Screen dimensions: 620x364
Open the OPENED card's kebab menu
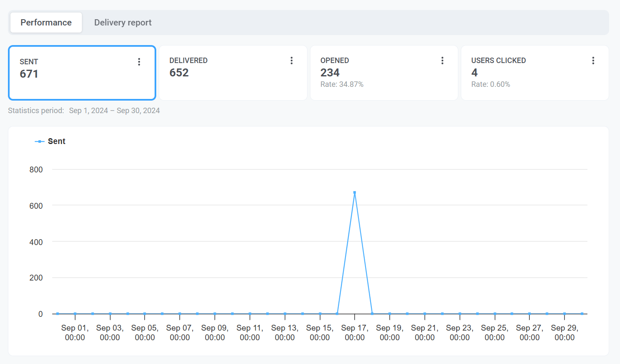click(442, 61)
